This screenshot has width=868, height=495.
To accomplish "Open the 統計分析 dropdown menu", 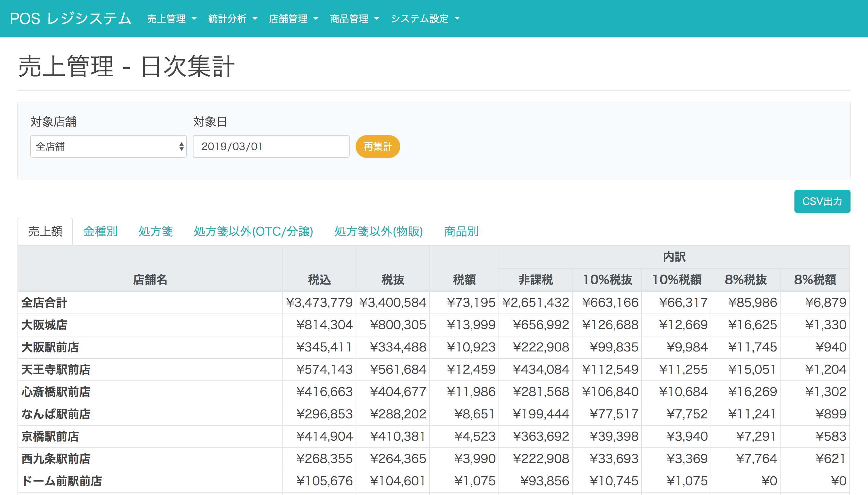I will tap(233, 19).
